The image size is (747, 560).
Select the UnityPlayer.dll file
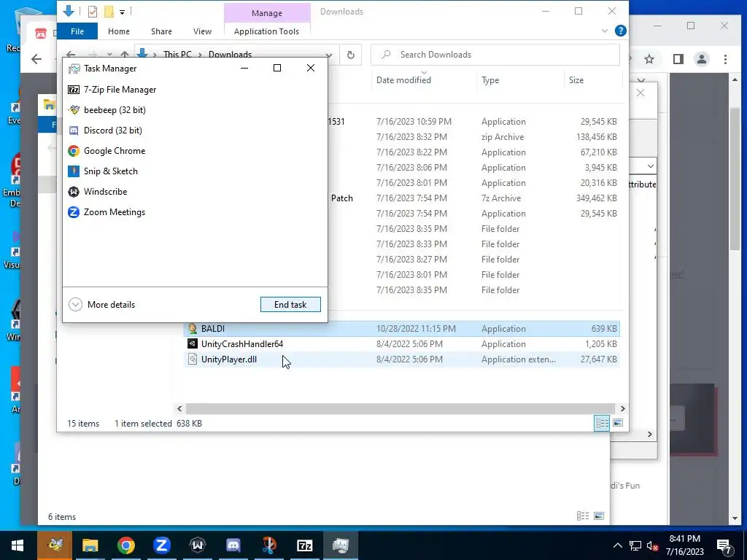[402, 359]
